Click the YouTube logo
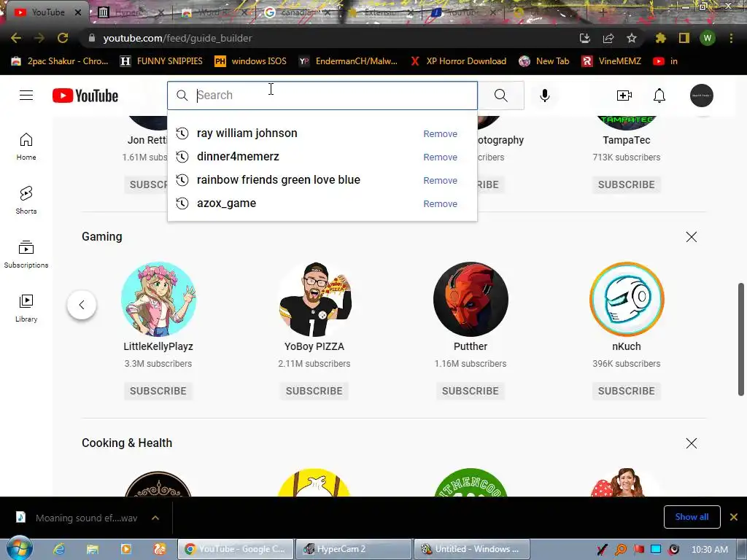The image size is (747, 560). coord(85,96)
